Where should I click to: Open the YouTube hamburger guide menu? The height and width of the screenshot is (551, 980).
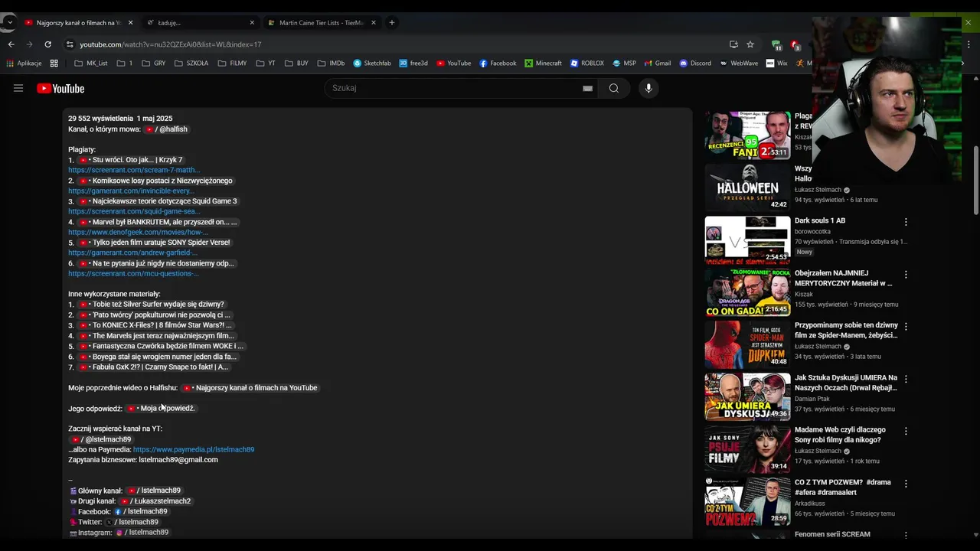18,88
